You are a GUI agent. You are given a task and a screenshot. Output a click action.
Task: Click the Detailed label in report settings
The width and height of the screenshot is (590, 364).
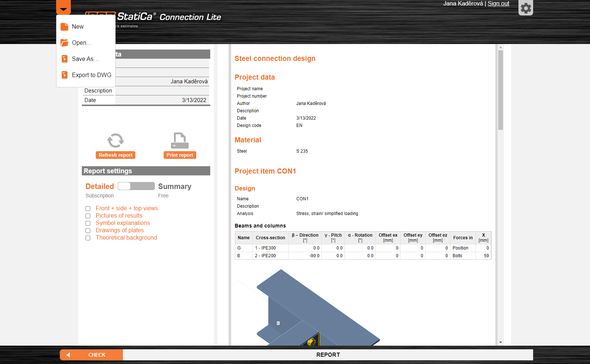(100, 186)
